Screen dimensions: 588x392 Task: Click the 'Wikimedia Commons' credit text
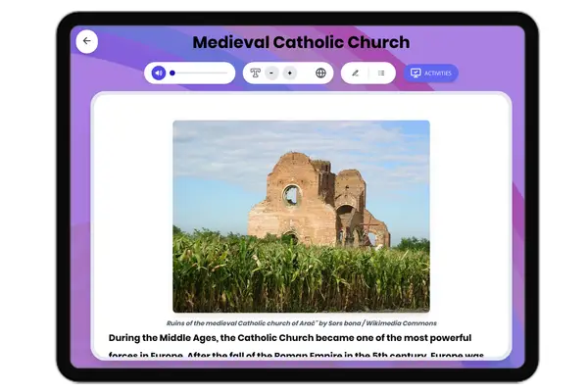point(399,322)
